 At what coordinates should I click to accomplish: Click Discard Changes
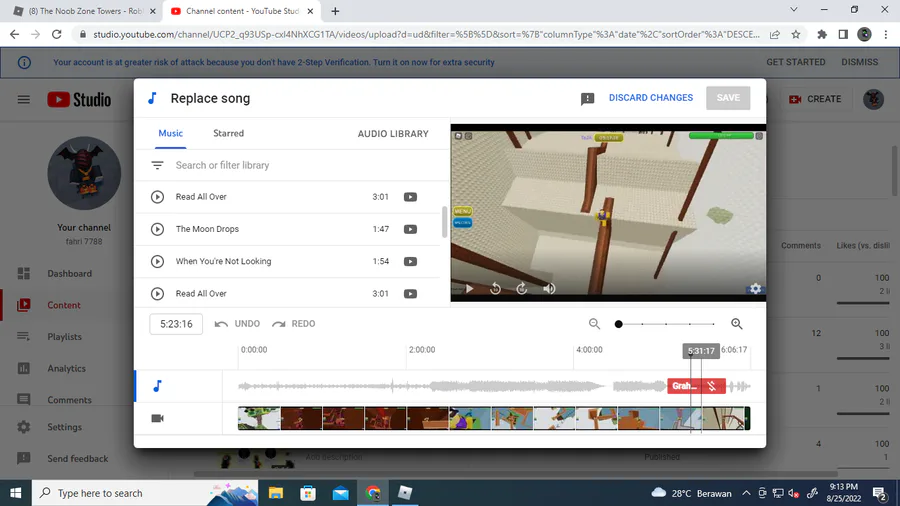(x=651, y=98)
